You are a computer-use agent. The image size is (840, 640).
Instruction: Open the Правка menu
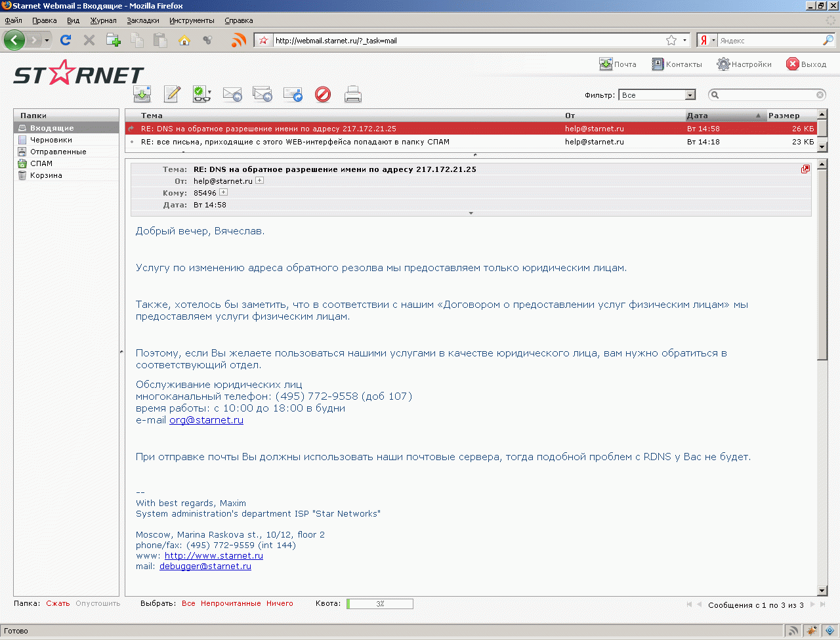[x=45, y=20]
